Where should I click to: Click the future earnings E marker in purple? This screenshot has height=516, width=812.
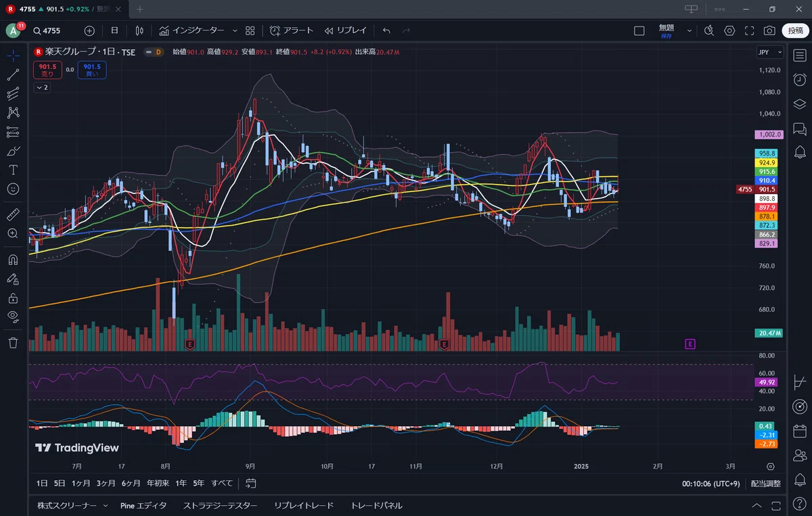coord(690,344)
